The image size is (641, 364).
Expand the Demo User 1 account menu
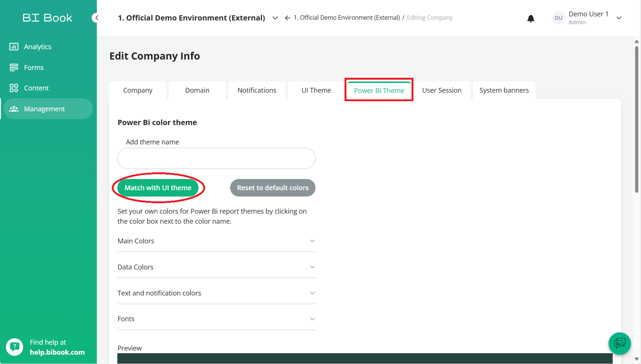coord(619,18)
